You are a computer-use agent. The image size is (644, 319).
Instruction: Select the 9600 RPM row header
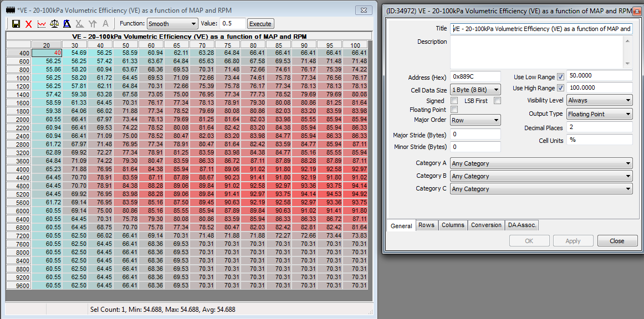(x=19, y=285)
